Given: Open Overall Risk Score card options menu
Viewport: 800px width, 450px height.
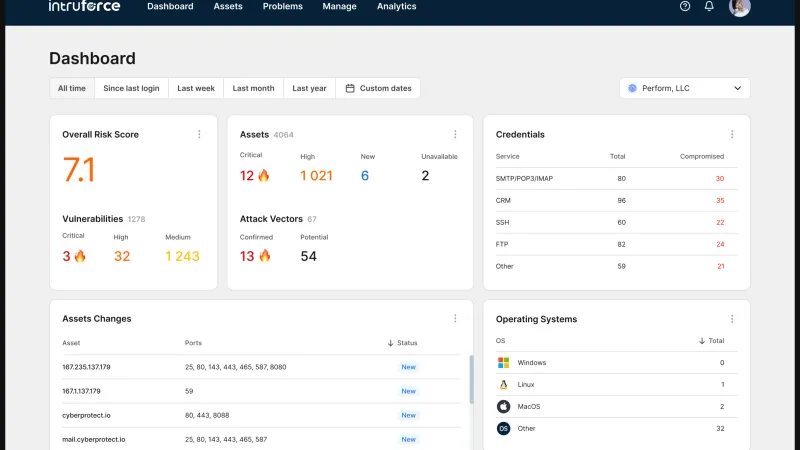Looking at the screenshot, I should coord(199,134).
